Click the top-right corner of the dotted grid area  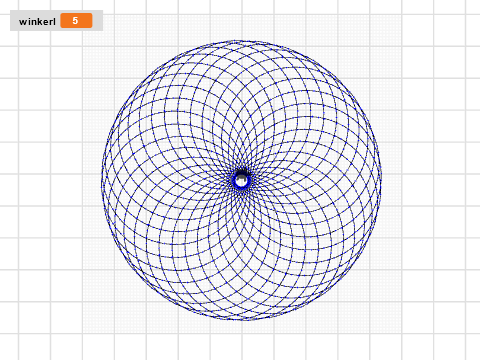[401, 15]
